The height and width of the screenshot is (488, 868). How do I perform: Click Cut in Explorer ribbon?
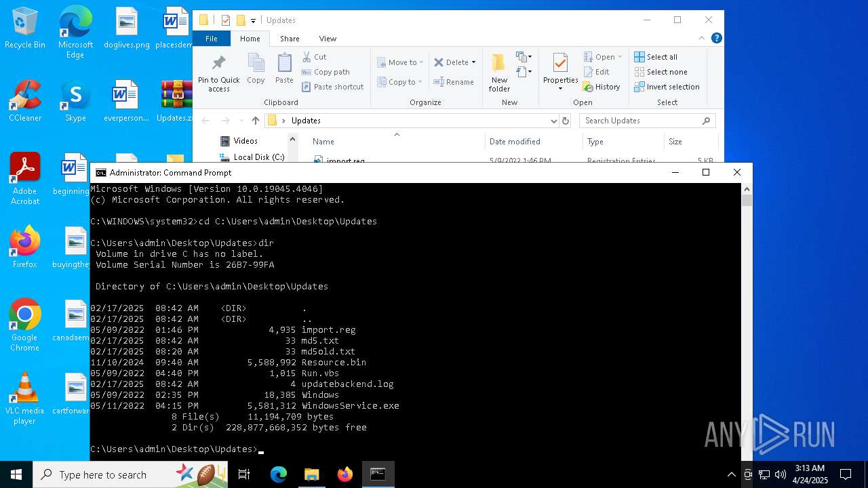coord(314,57)
